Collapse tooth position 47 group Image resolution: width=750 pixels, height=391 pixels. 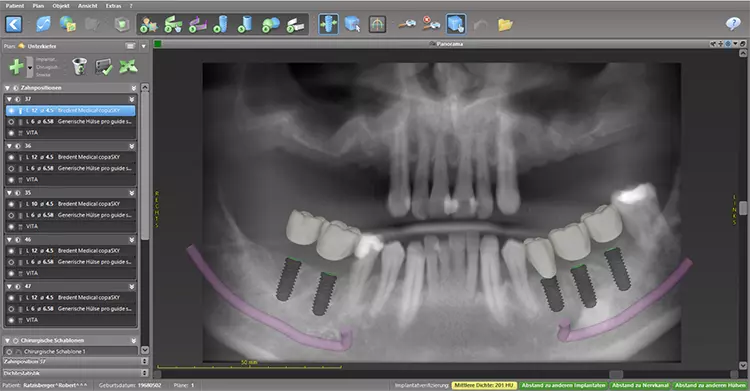pos(9,286)
